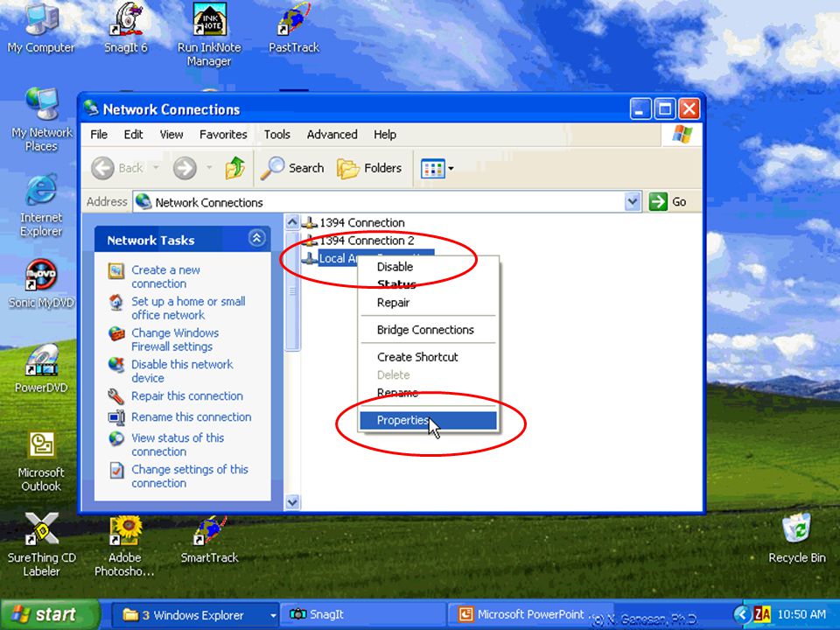This screenshot has width=840, height=630.
Task: Launch SureThing CD Labeler shortcut
Action: (x=42, y=545)
